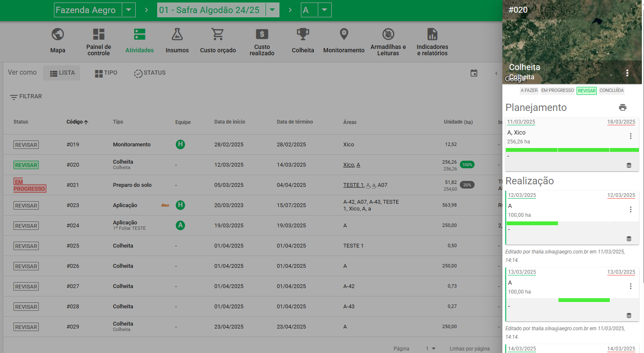Switch view to TIPO tab
This screenshot has width=644, height=353.
point(106,73)
